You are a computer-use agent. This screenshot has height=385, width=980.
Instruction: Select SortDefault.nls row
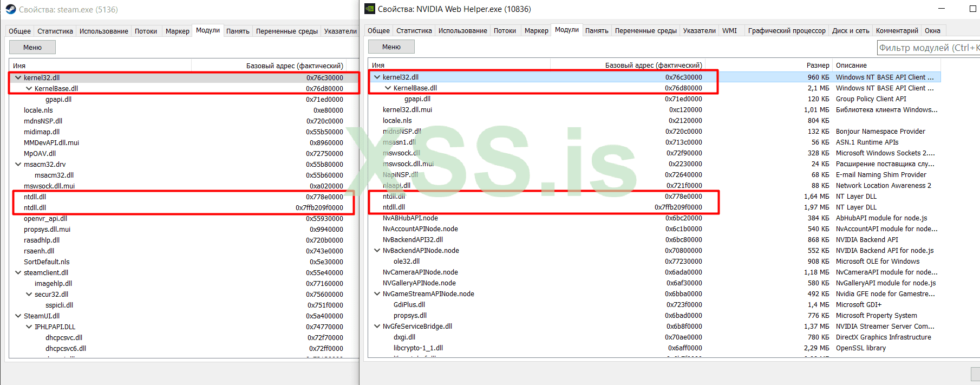184,262
